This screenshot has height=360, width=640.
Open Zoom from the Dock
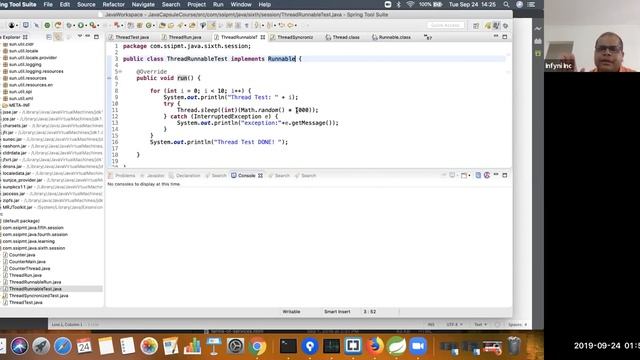click(x=418, y=346)
